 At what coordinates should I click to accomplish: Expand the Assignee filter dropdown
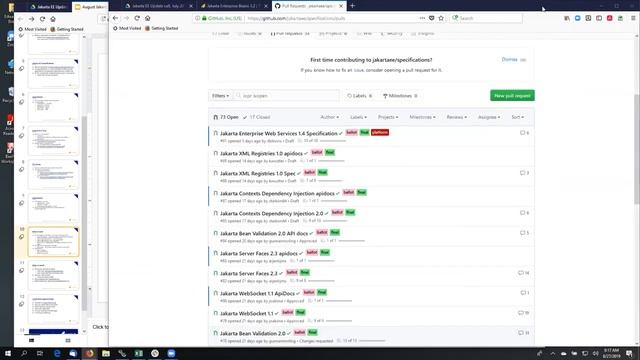point(489,117)
